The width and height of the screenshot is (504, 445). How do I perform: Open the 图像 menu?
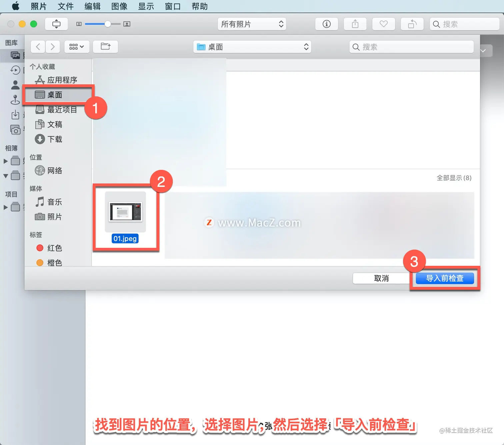pos(119,6)
